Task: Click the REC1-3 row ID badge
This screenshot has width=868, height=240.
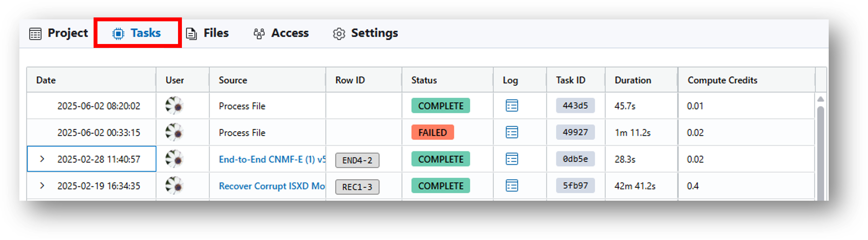Action: coord(357,187)
